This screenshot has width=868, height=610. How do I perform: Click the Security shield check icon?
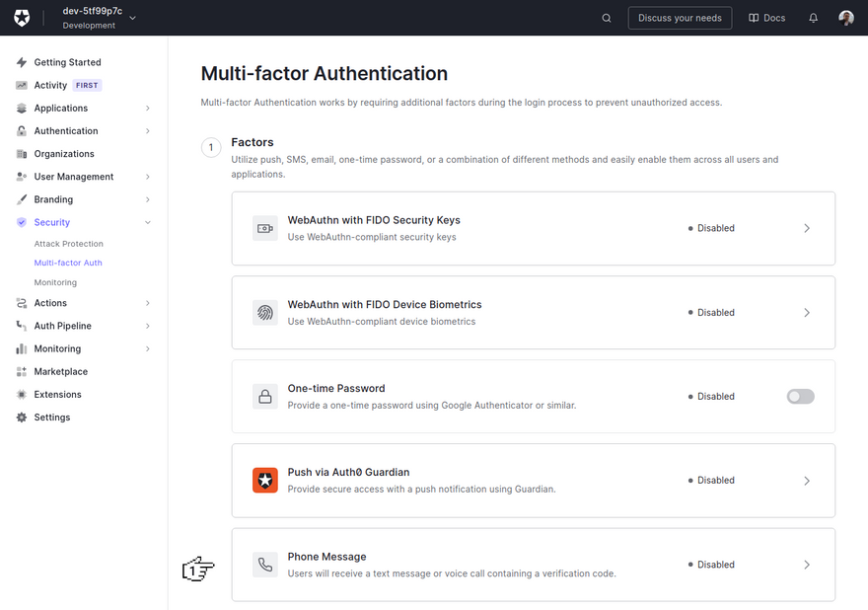tap(22, 222)
